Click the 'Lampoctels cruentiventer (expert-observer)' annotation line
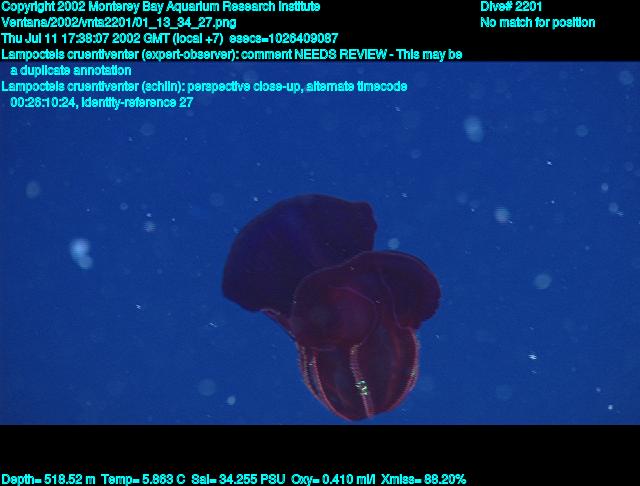This screenshot has height=486, width=640. [232, 55]
